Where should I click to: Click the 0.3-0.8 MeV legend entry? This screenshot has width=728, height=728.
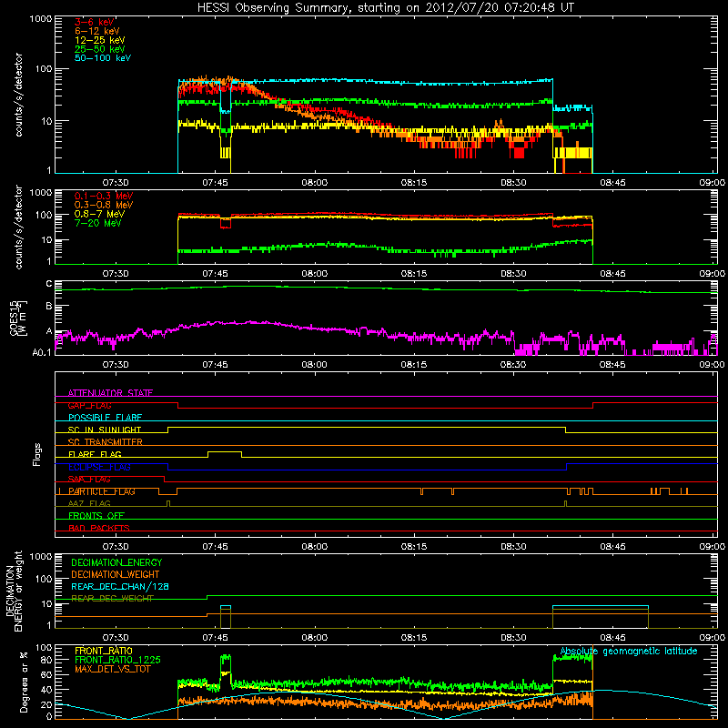point(104,205)
